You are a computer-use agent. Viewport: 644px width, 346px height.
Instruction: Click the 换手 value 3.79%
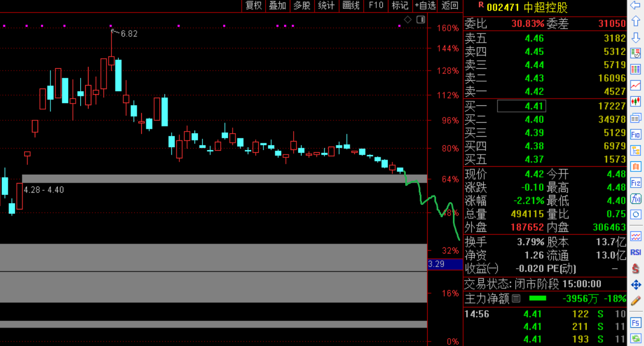point(531,242)
